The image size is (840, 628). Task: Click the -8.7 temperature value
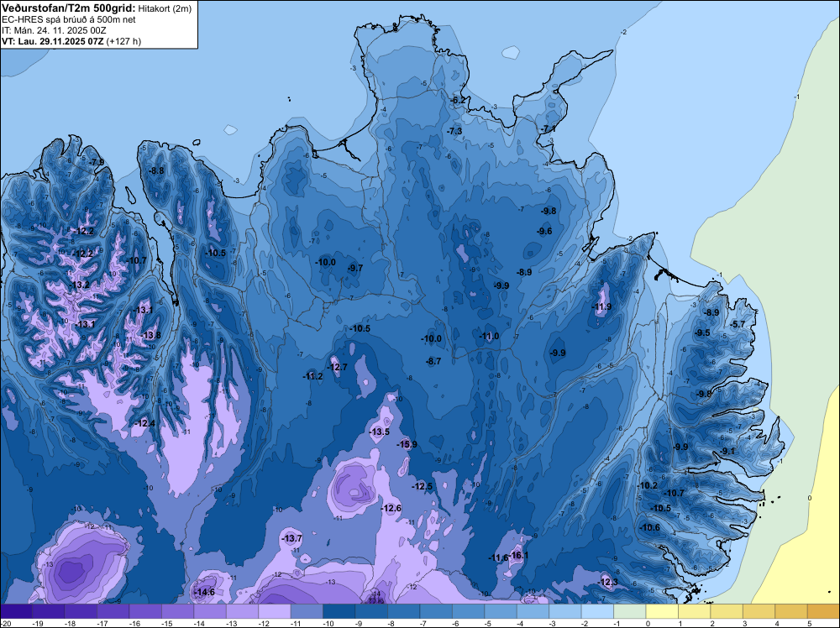433,361
